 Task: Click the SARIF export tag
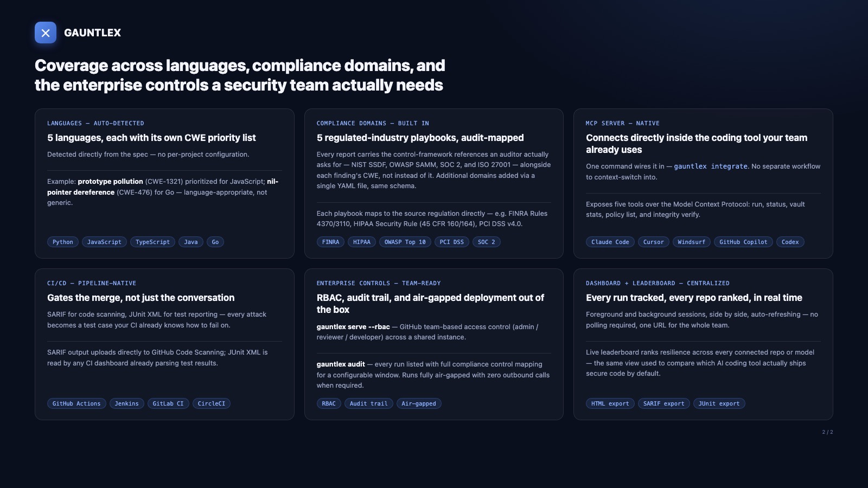click(664, 403)
